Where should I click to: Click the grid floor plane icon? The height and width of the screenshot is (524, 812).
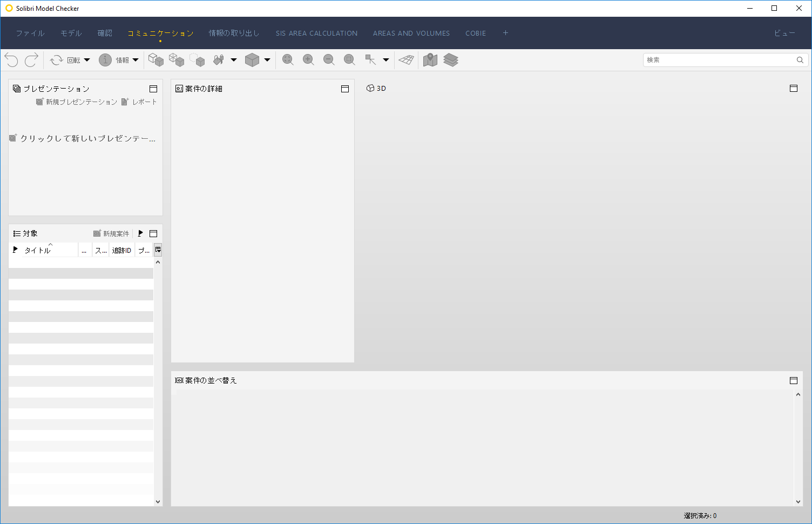pyautogui.click(x=407, y=60)
